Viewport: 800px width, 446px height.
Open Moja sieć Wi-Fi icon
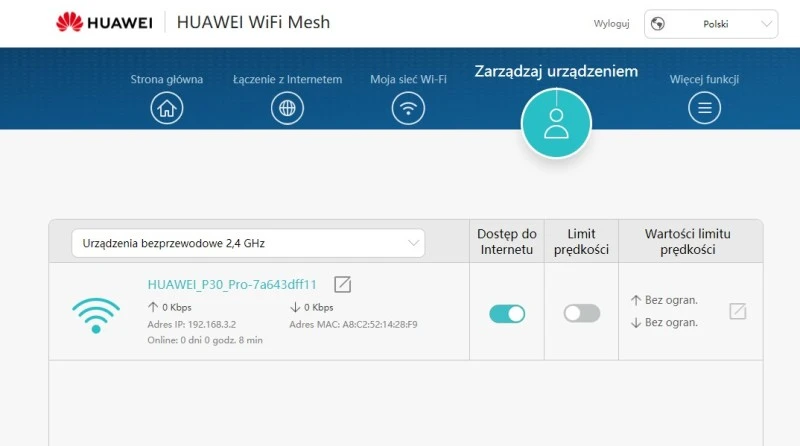coord(408,108)
